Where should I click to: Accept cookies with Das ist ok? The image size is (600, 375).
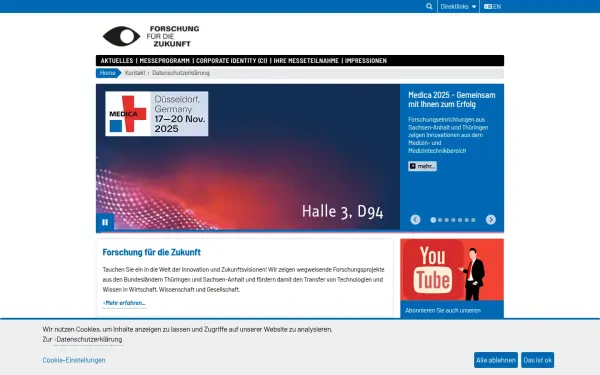click(x=537, y=360)
